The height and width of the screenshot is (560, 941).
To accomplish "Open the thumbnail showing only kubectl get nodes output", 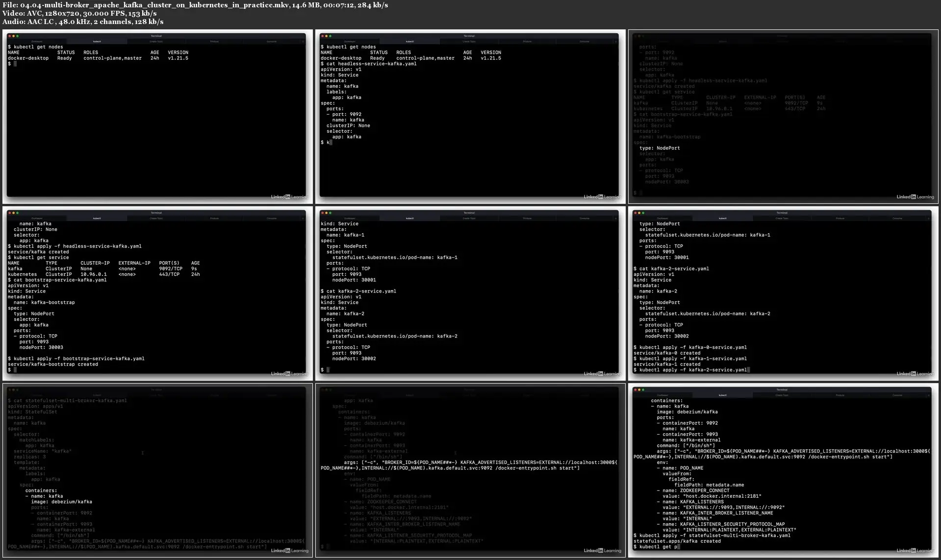I will [157, 117].
